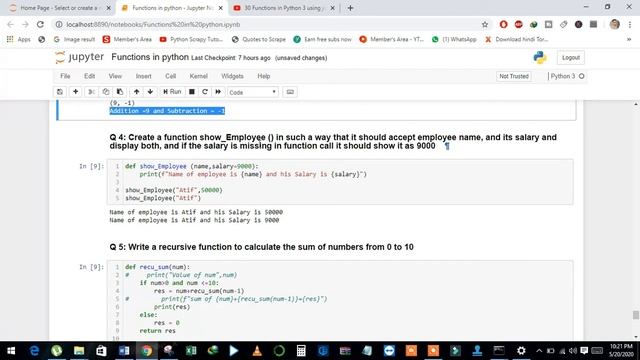Open the command palette keyboard icon
The image size is (640, 360).
pyautogui.click(x=290, y=92)
